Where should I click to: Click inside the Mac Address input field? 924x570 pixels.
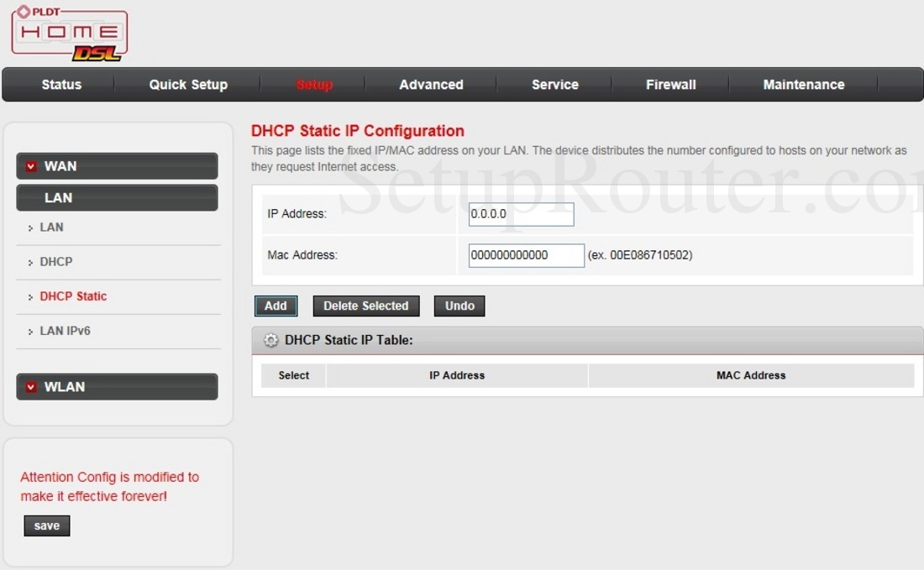point(526,254)
